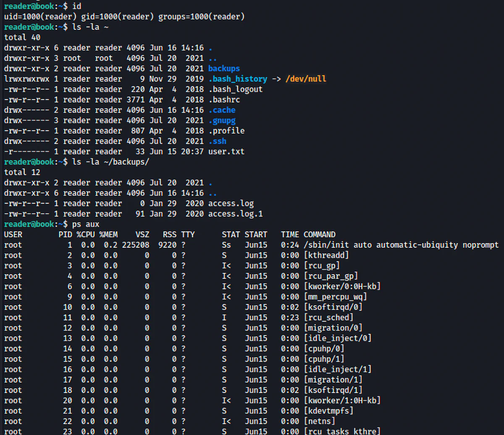Click the '-r--------' permissions of user.txt

[27, 152]
